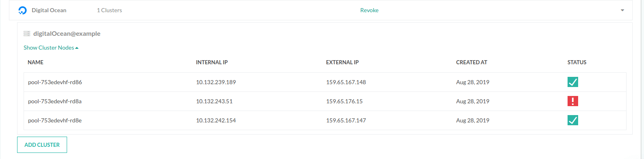Collapse the Digital Ocean provider dropdown arrow
This screenshot has width=644, height=159.
click(x=622, y=10)
